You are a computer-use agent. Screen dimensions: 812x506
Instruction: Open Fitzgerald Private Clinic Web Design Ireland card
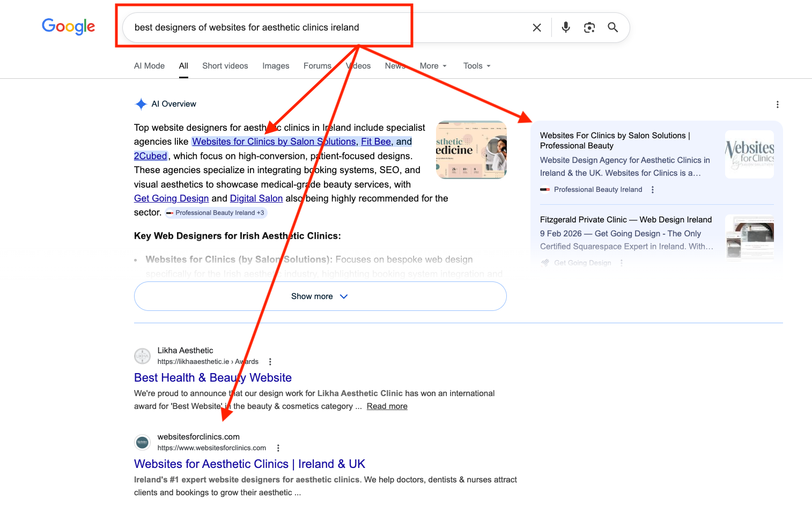click(x=626, y=220)
